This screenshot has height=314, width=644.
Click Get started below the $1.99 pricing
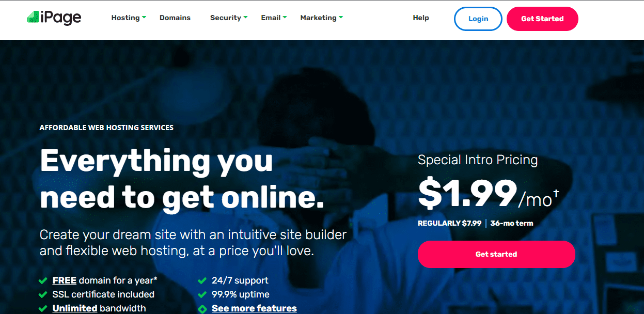(496, 254)
